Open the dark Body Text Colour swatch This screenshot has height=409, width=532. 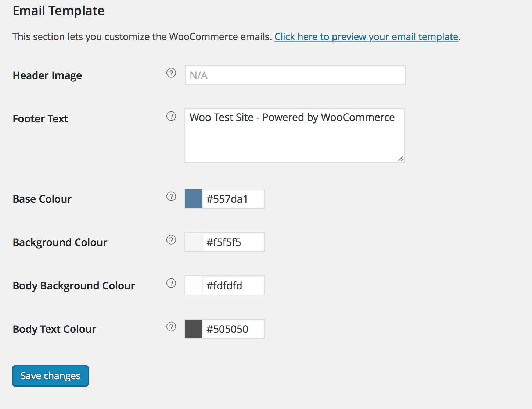coord(194,329)
